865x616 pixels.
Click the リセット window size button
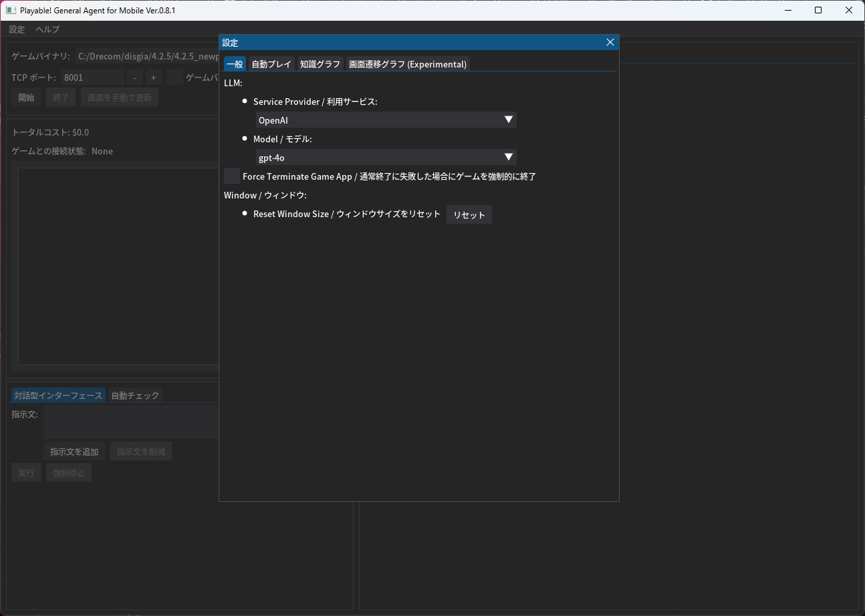click(469, 214)
